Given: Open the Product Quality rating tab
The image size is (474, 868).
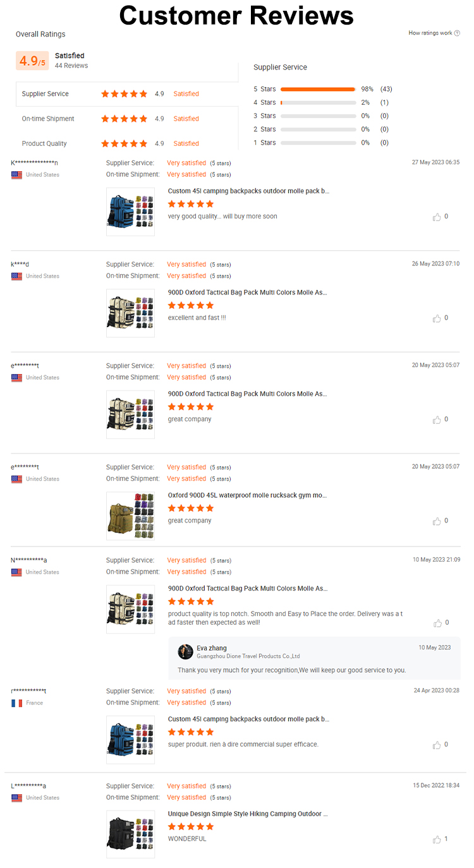Looking at the screenshot, I should pos(44,143).
